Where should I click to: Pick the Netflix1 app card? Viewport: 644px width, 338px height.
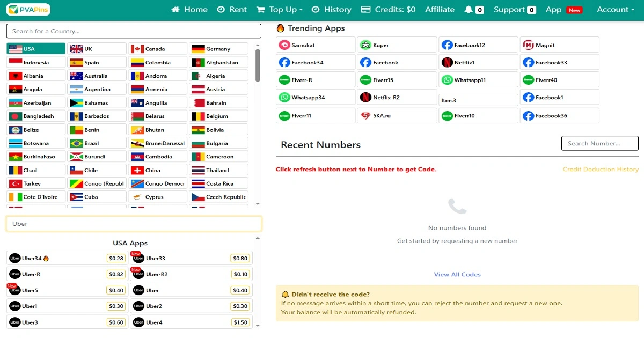coord(479,63)
